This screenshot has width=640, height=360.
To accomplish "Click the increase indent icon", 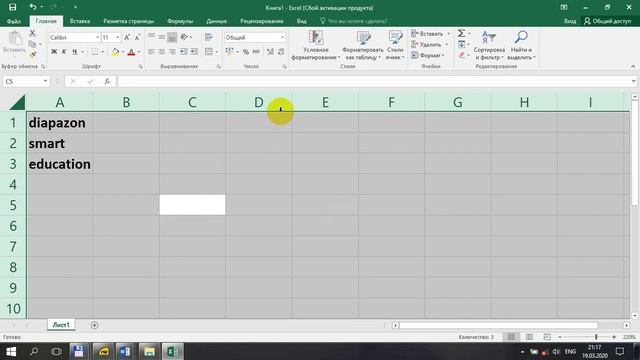I will [x=194, y=51].
